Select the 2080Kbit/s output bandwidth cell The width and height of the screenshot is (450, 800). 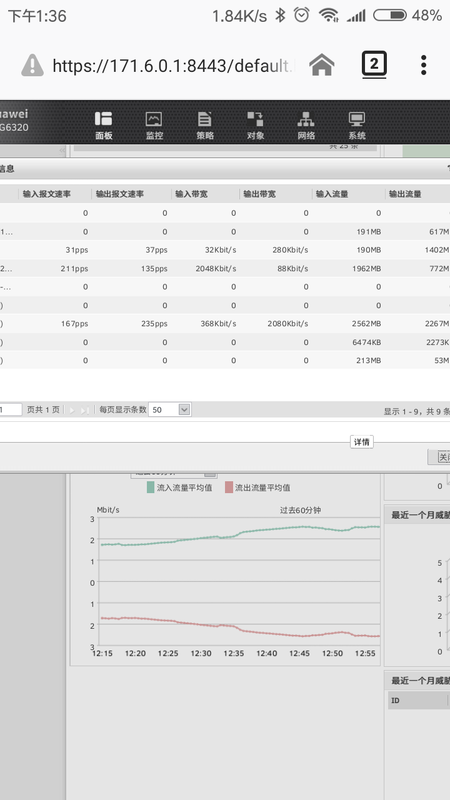coord(288,323)
